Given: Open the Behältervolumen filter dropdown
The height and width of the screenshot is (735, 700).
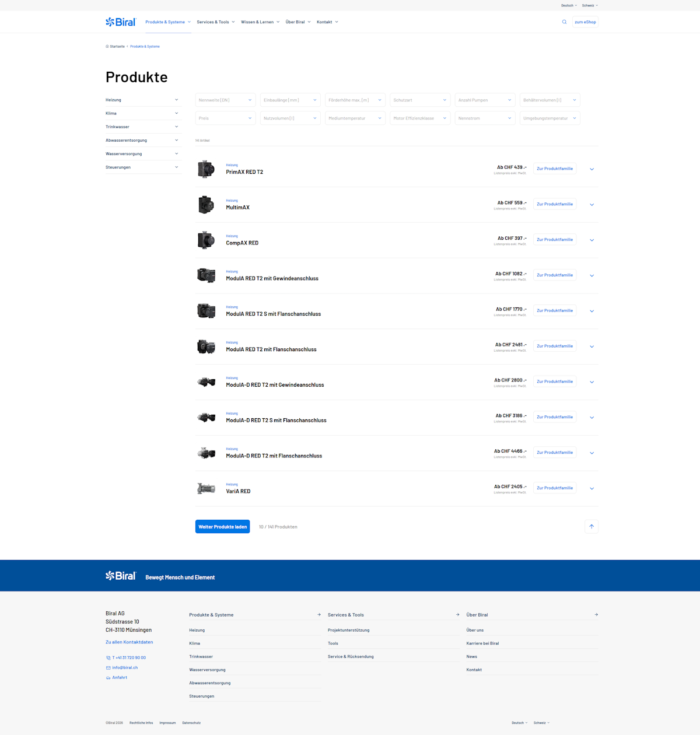Looking at the screenshot, I should pyautogui.click(x=550, y=100).
